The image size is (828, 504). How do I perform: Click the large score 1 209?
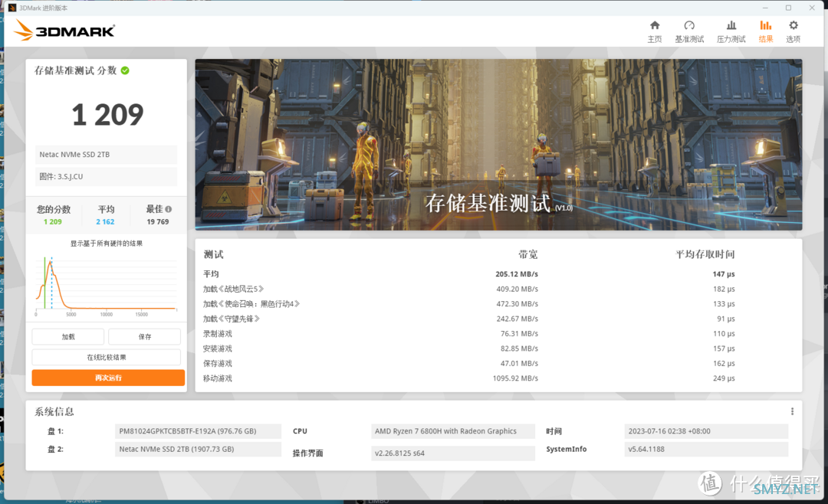pyautogui.click(x=108, y=115)
